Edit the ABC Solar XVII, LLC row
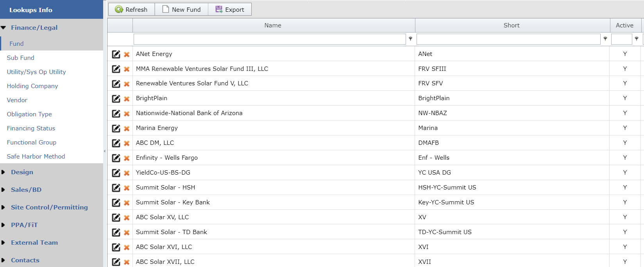This screenshot has width=644, height=267. [x=116, y=262]
